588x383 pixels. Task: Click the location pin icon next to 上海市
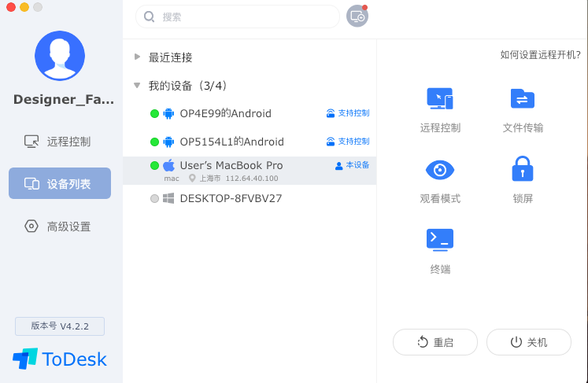point(192,178)
